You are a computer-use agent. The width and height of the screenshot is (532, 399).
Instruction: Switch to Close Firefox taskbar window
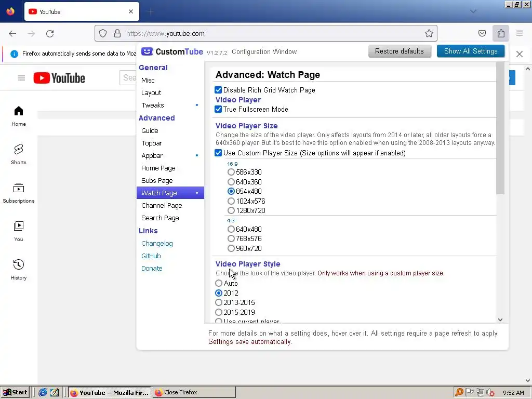pyautogui.click(x=194, y=392)
